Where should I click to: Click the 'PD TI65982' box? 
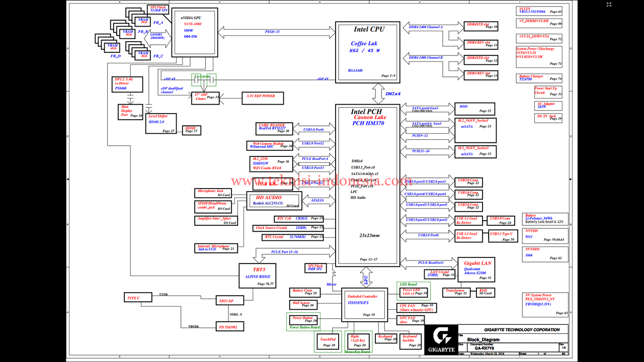(230, 326)
